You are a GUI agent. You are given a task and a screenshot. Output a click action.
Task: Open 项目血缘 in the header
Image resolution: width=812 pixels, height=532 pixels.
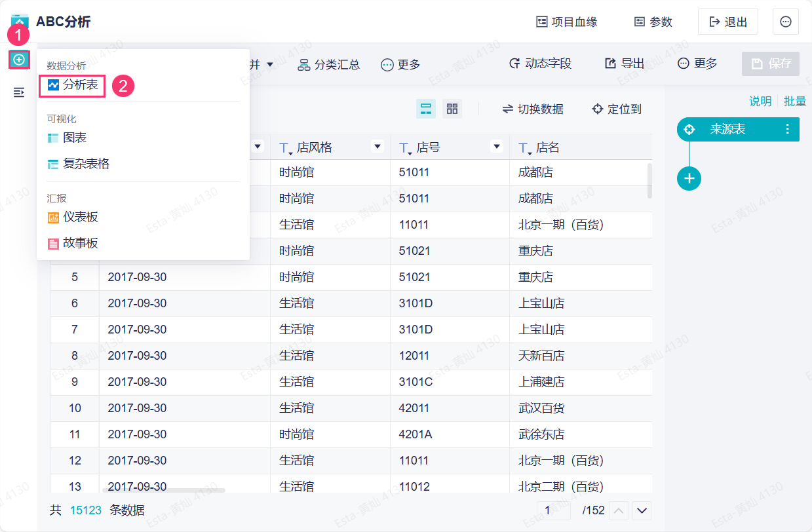pos(567,22)
